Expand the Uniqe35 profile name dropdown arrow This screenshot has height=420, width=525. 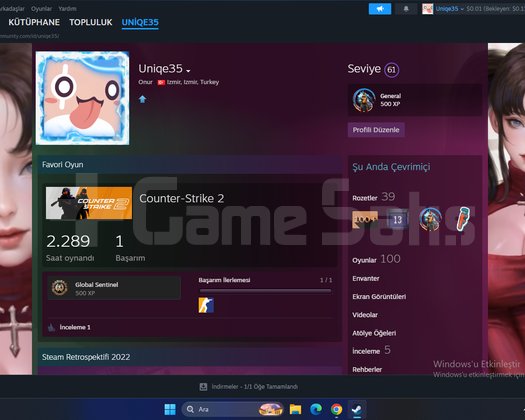coord(189,71)
